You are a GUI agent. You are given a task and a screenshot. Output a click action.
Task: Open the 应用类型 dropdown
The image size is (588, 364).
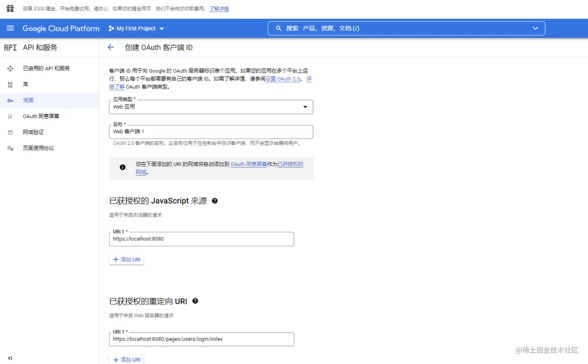(x=211, y=107)
